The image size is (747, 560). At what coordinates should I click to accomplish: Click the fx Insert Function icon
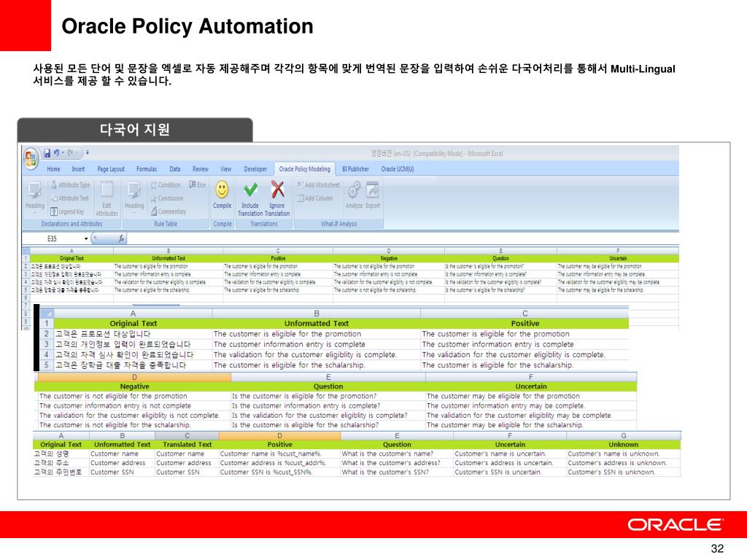pos(122,238)
